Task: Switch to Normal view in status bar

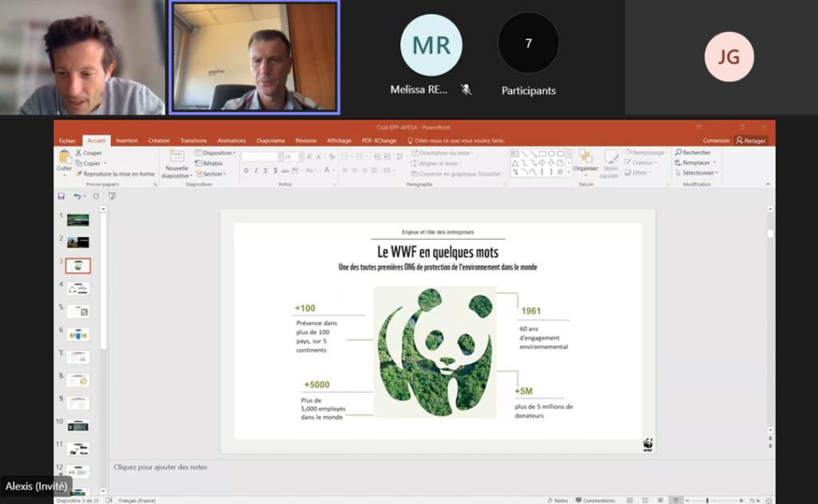Action: click(629, 500)
